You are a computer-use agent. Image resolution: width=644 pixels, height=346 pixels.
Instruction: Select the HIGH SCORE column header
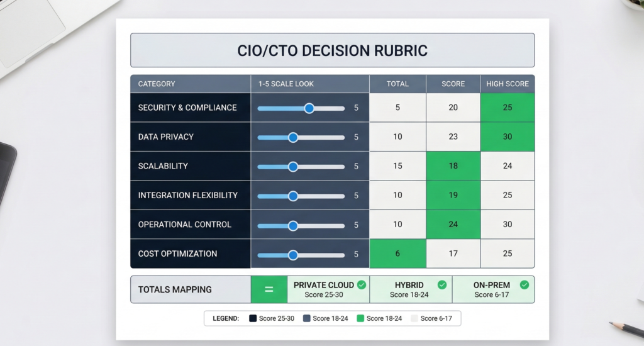click(x=507, y=84)
